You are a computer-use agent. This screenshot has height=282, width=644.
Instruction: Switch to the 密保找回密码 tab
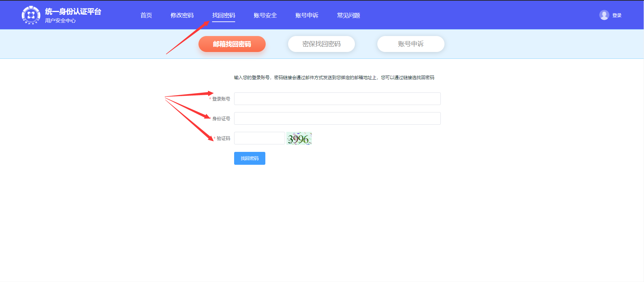[321, 44]
